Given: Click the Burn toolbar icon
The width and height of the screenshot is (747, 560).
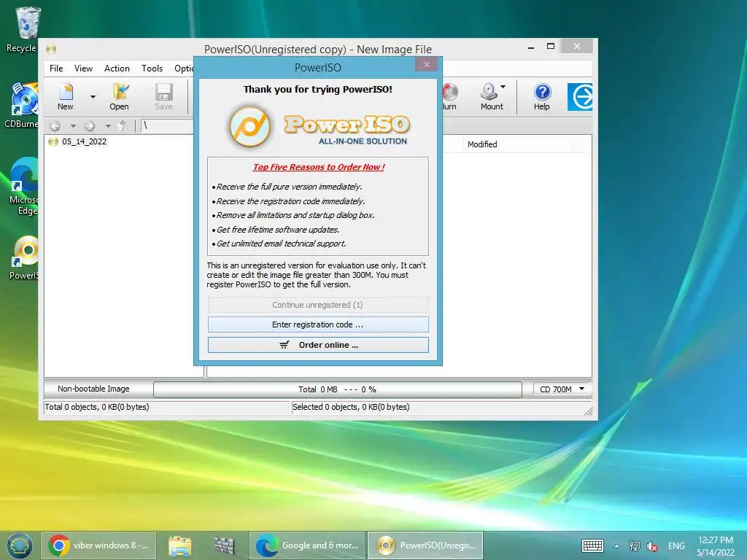Looking at the screenshot, I should coord(449,97).
